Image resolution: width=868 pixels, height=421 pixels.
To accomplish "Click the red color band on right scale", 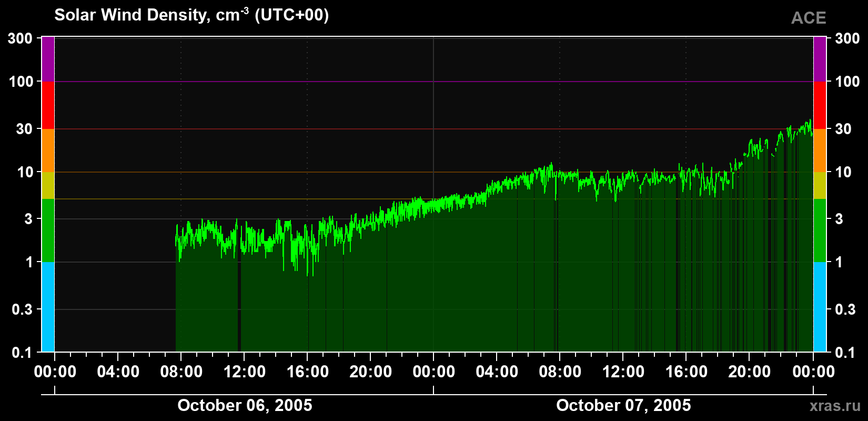I will 820,105.
